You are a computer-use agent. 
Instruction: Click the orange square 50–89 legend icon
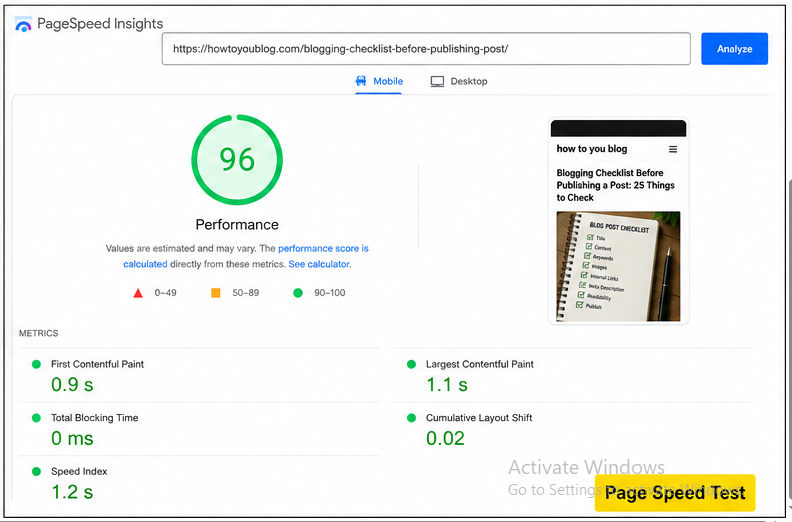click(216, 293)
